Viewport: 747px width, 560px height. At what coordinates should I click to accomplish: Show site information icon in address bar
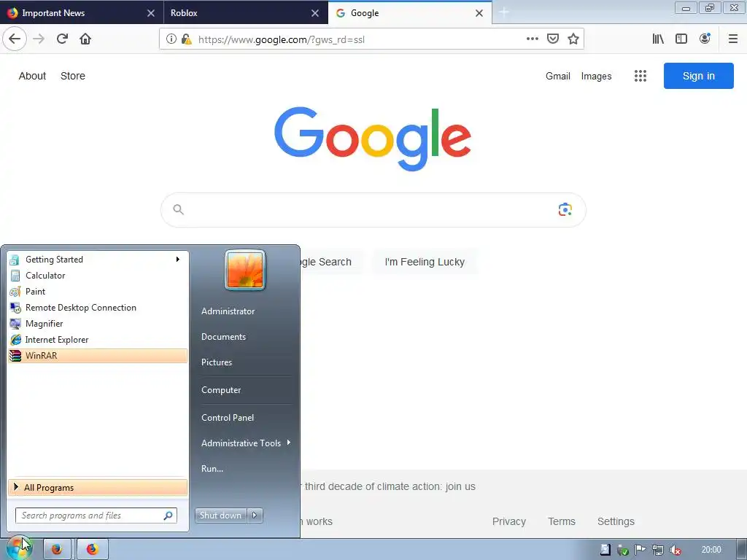171,39
